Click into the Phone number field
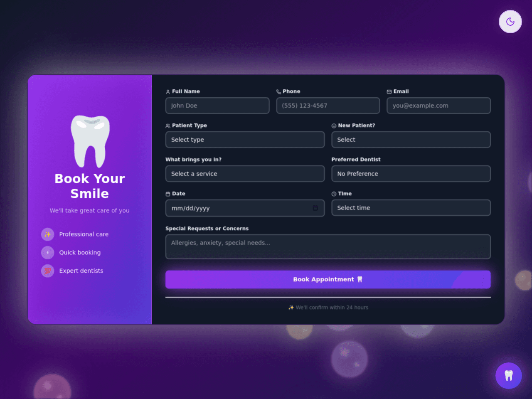532x399 pixels. pos(328,106)
